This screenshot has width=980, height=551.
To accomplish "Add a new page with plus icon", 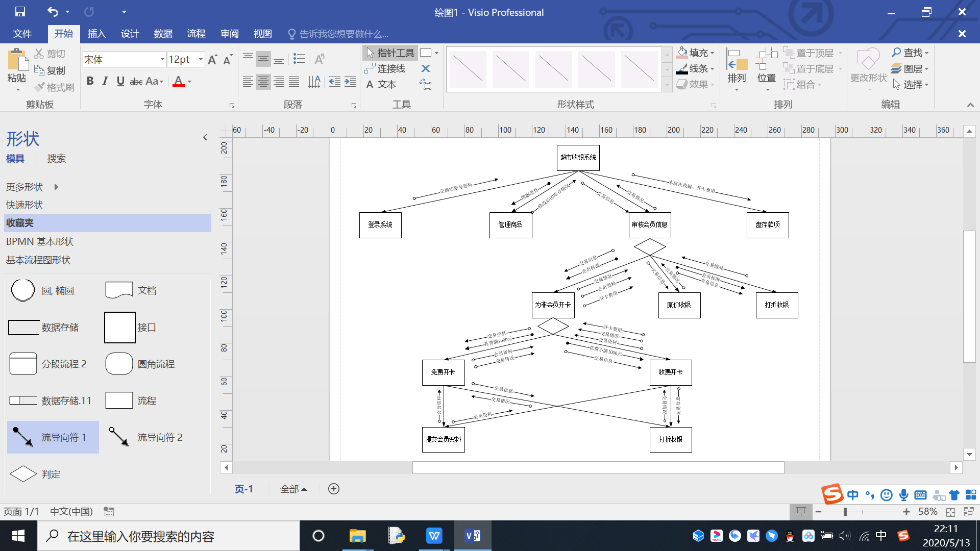I will pyautogui.click(x=334, y=489).
